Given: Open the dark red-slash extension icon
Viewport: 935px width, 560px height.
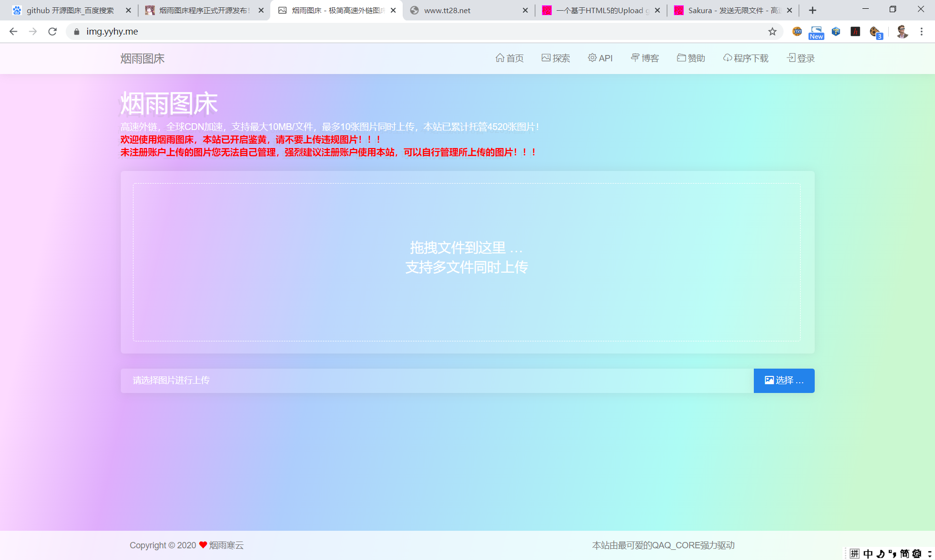Looking at the screenshot, I should (855, 32).
